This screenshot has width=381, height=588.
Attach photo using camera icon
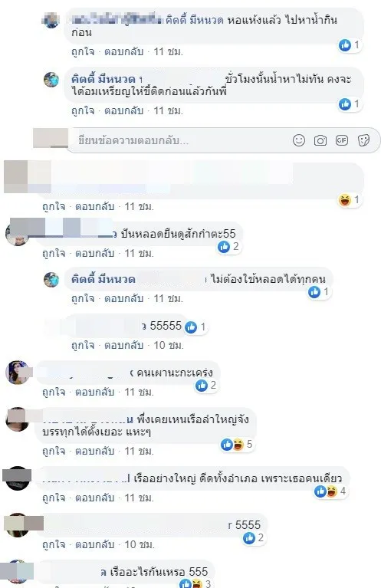point(320,140)
